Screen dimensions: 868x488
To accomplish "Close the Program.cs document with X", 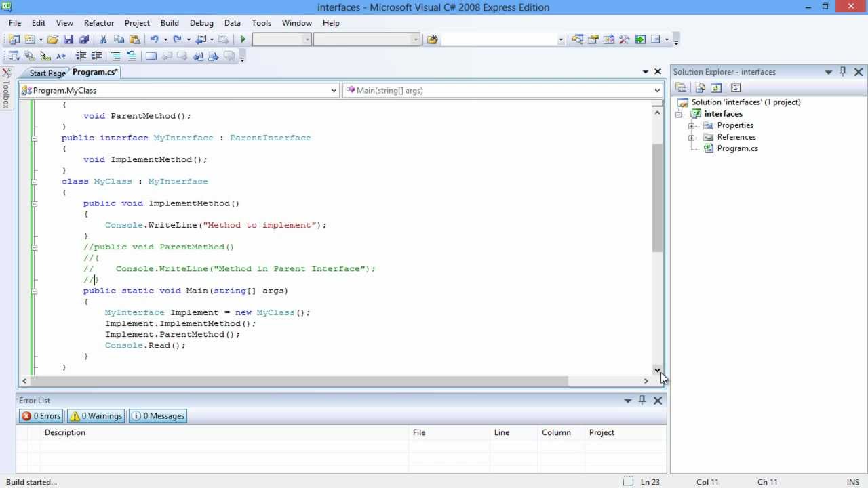I will point(657,71).
